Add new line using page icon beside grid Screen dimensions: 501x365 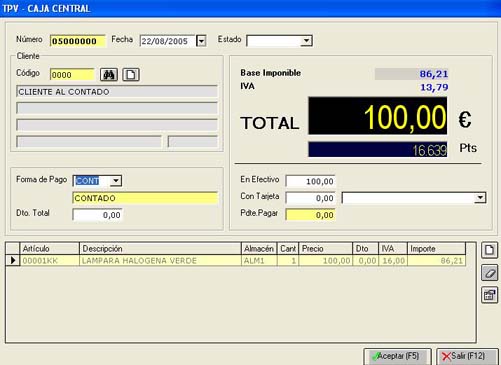489,250
